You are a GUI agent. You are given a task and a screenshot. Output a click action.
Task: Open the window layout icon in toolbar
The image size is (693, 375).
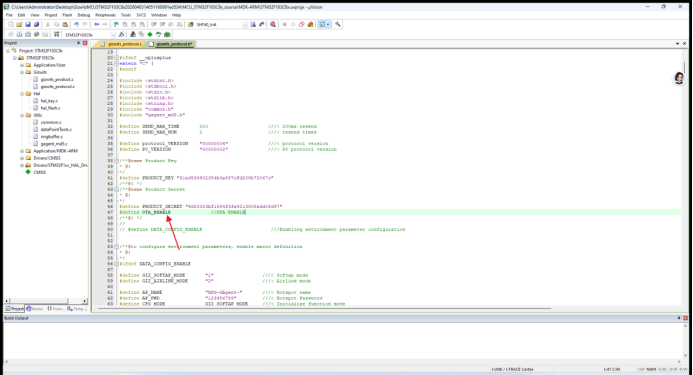[x=322, y=24]
